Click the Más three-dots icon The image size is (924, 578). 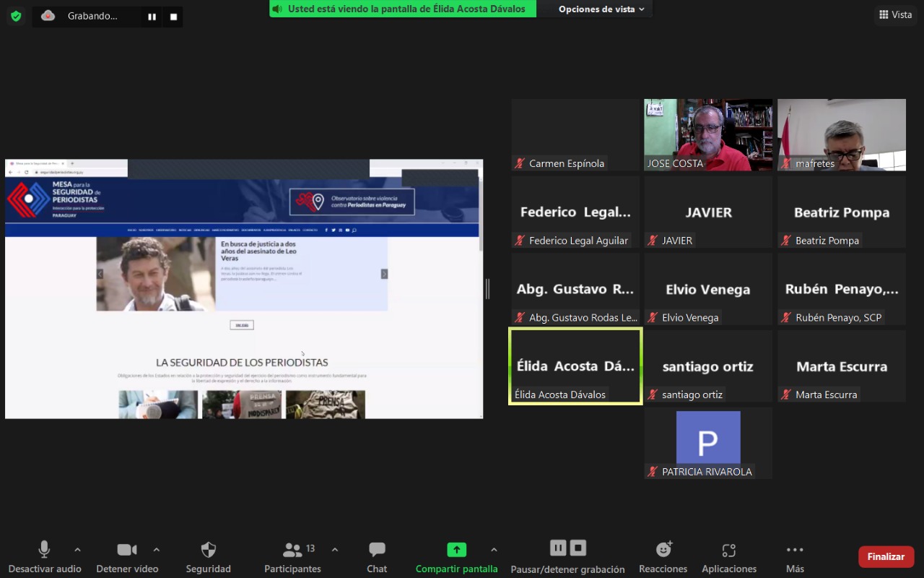tap(795, 550)
